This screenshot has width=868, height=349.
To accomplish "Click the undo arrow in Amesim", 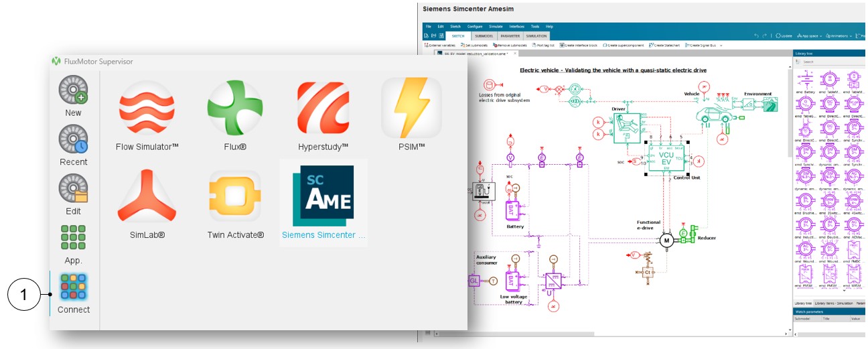I will pos(756,36).
